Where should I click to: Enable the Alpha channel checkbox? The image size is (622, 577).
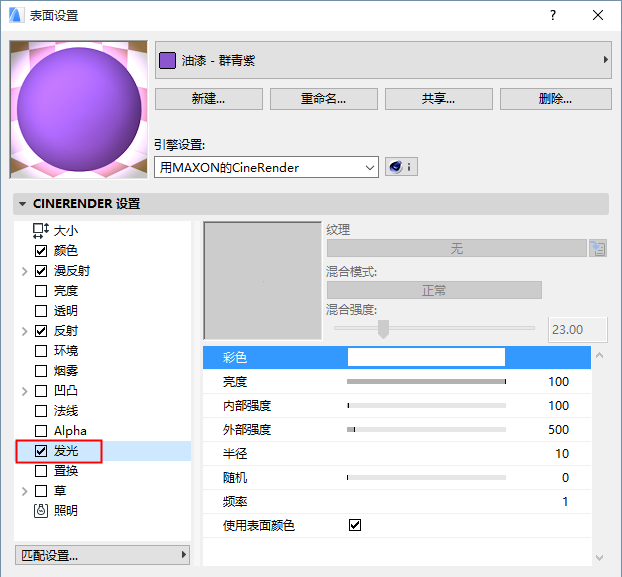[41, 431]
